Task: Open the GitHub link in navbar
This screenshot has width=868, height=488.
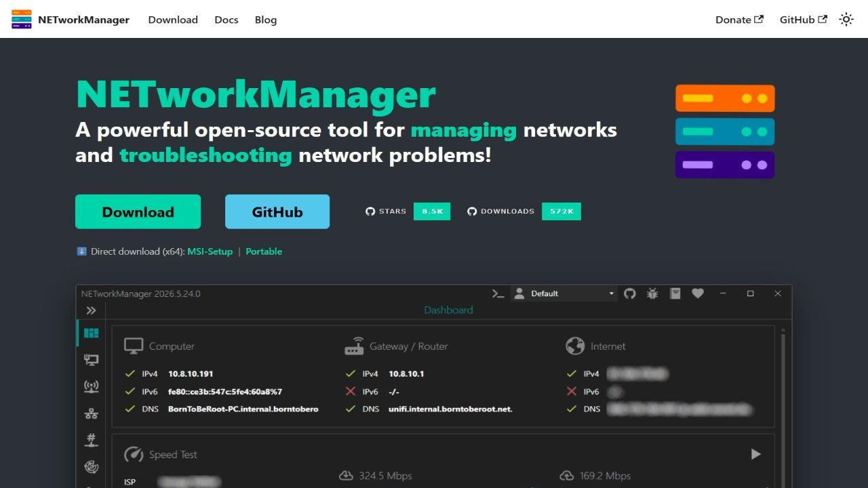Action: pyautogui.click(x=803, y=20)
